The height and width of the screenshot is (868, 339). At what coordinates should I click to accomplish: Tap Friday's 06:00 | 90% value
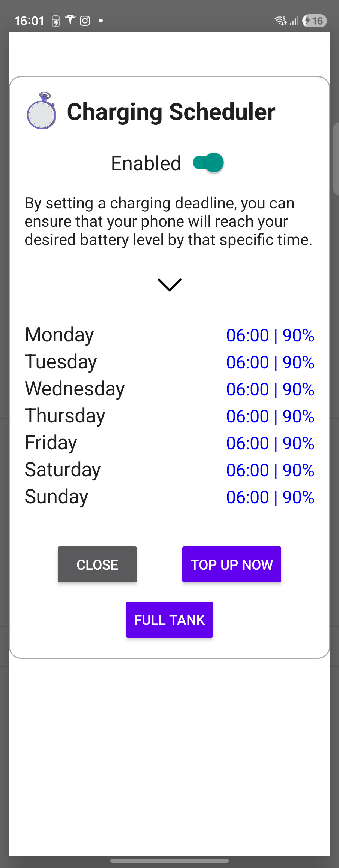(270, 443)
